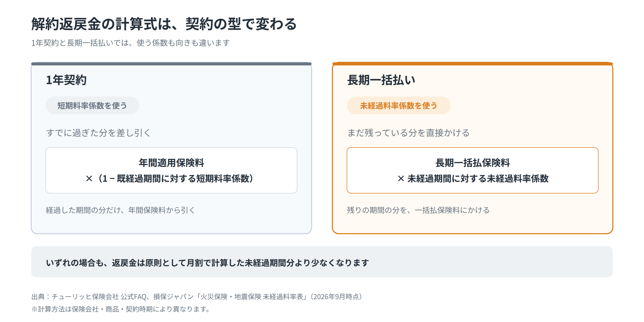Click the source line starting 出典：チューリッヒ保険会社

click(x=197, y=297)
